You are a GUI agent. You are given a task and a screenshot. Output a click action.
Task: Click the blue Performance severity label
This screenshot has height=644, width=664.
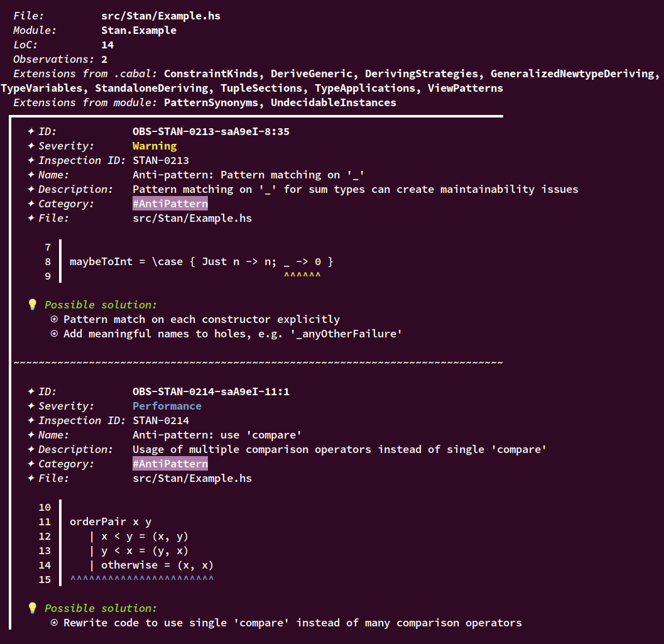click(x=167, y=406)
